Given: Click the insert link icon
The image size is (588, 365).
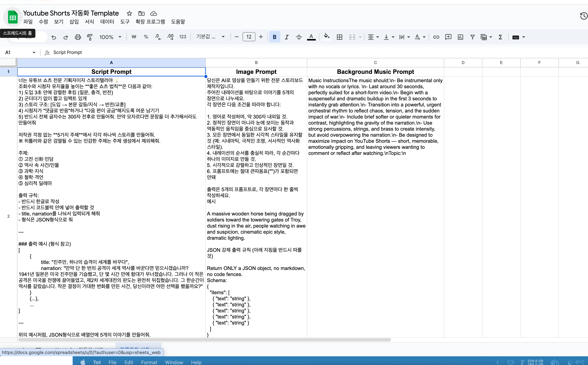Looking at the screenshot, I should 436,37.
